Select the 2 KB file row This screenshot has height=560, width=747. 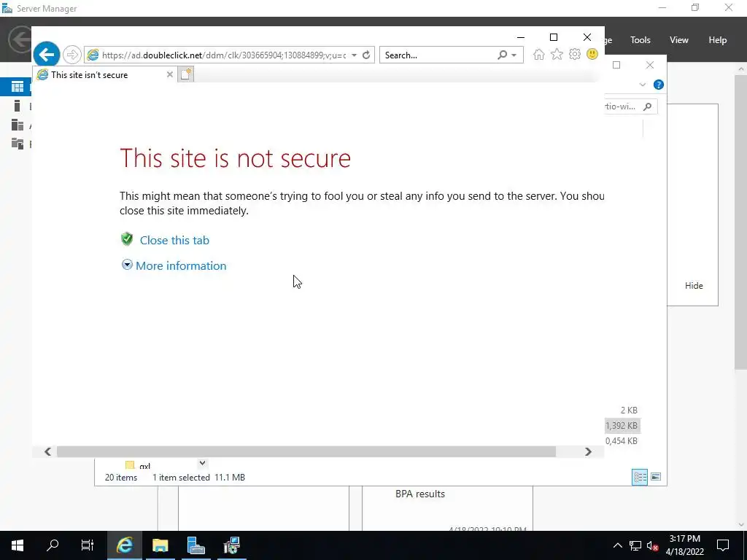[x=623, y=410]
